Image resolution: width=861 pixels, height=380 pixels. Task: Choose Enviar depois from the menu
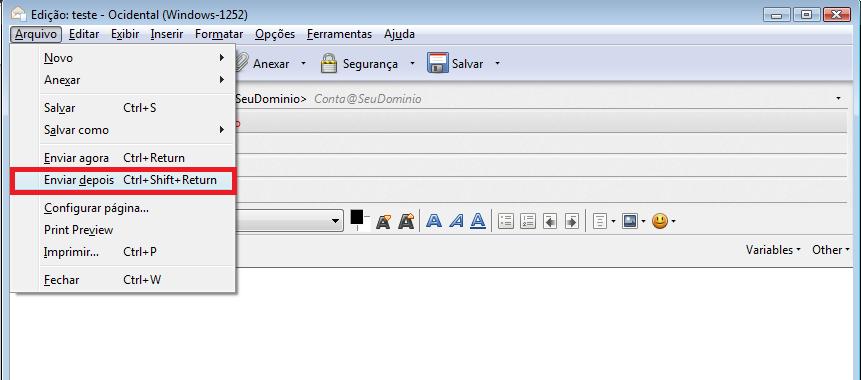(x=123, y=180)
